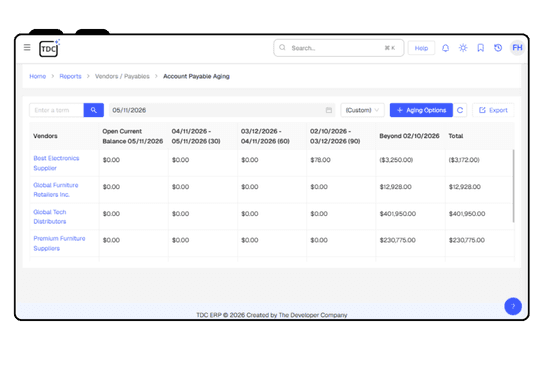This screenshot has height=384, width=540.
Task: Open the notifications bell
Action: 445,48
